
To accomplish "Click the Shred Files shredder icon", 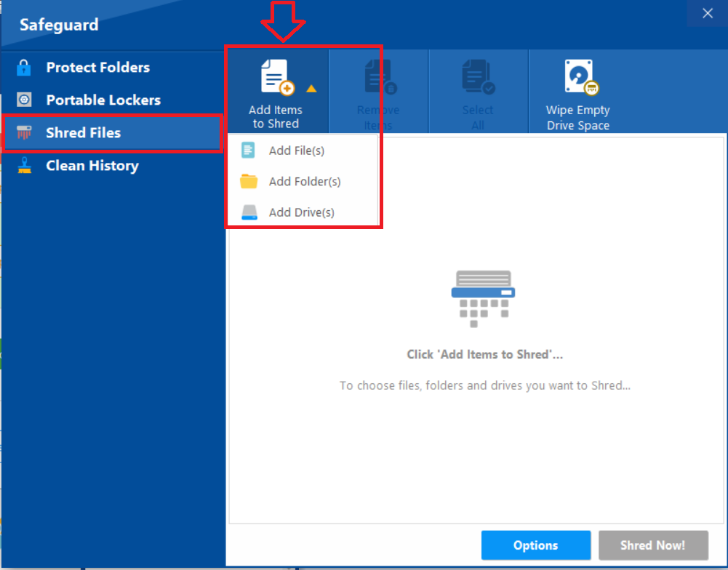I will click(x=24, y=133).
